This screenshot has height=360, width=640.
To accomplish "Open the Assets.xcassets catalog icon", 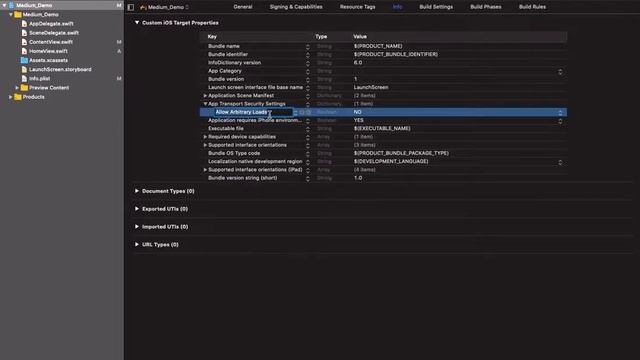I will click(24, 60).
